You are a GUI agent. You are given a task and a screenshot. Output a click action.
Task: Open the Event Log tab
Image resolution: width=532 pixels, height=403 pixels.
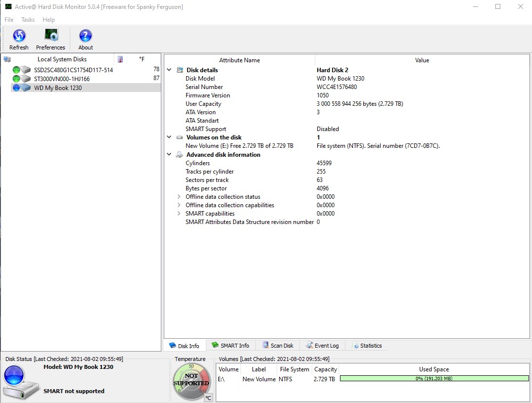coord(322,346)
